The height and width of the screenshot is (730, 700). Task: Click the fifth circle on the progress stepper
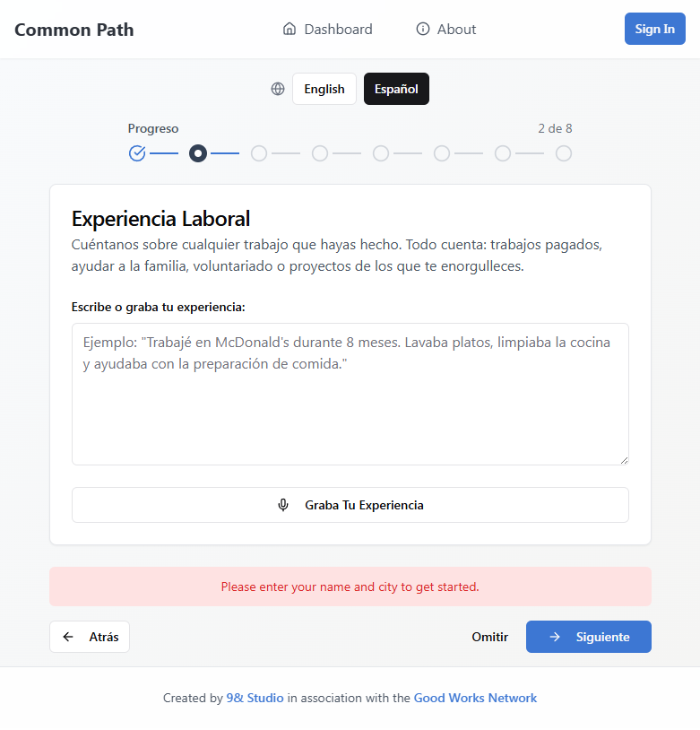point(381,152)
